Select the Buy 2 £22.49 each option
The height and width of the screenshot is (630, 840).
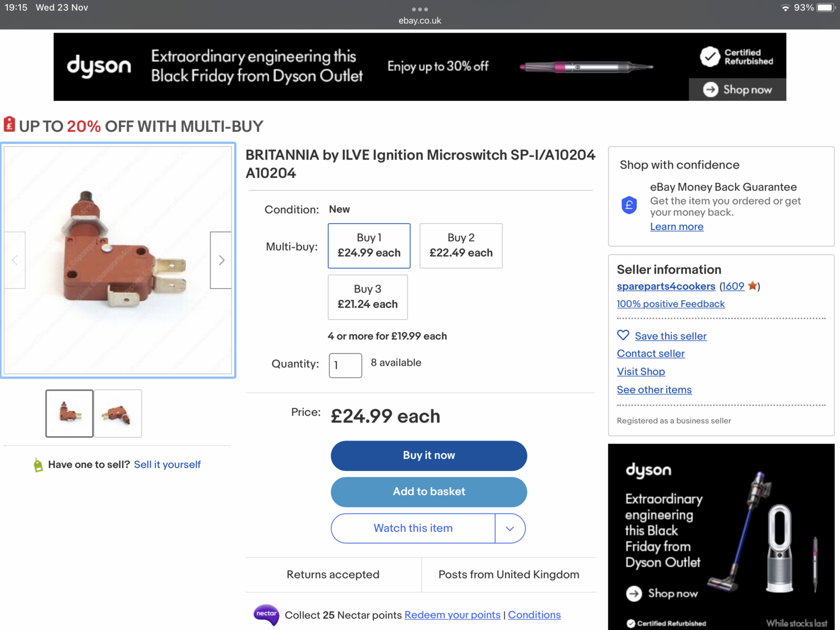(461, 246)
